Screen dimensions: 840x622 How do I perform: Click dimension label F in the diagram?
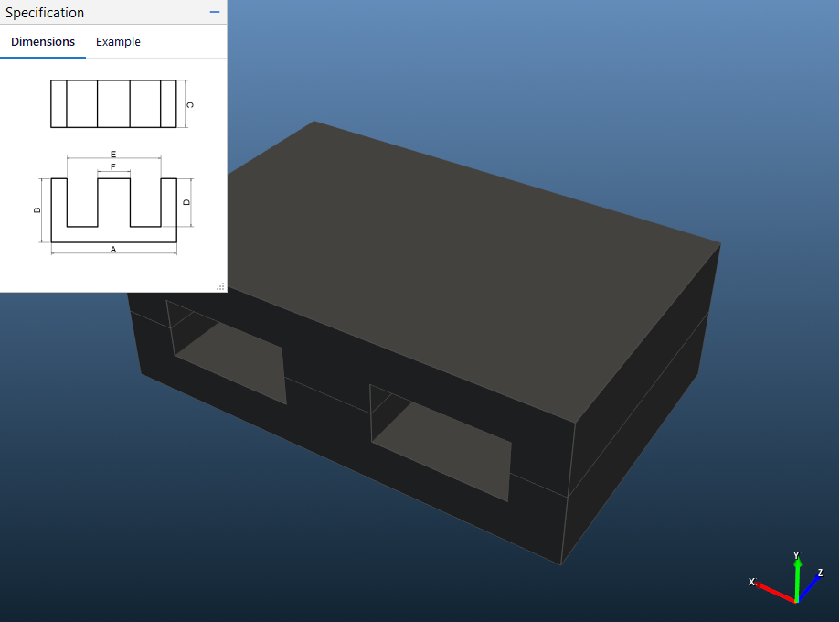coord(113,166)
